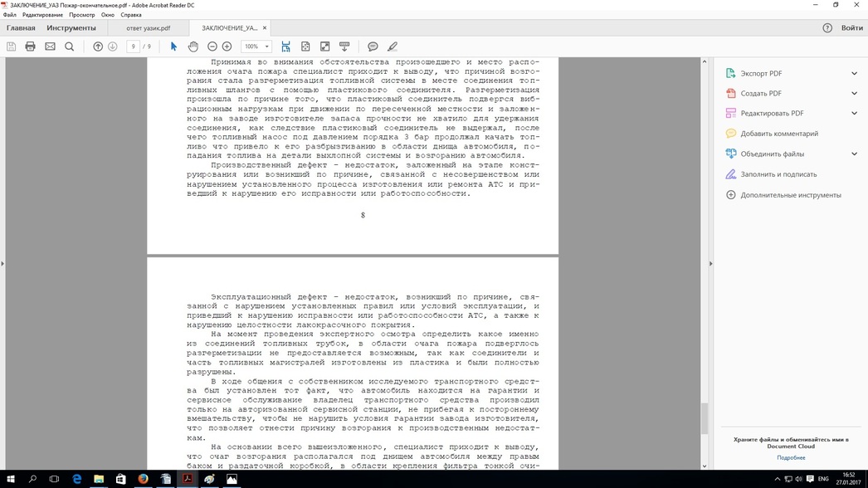Open the search magnifier tool
This screenshot has width=868, height=488.
coord(70,46)
